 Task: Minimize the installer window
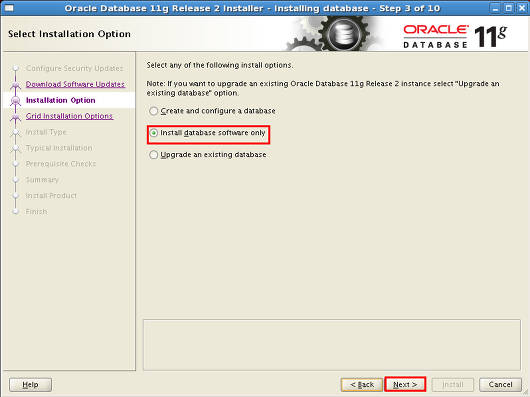point(495,8)
